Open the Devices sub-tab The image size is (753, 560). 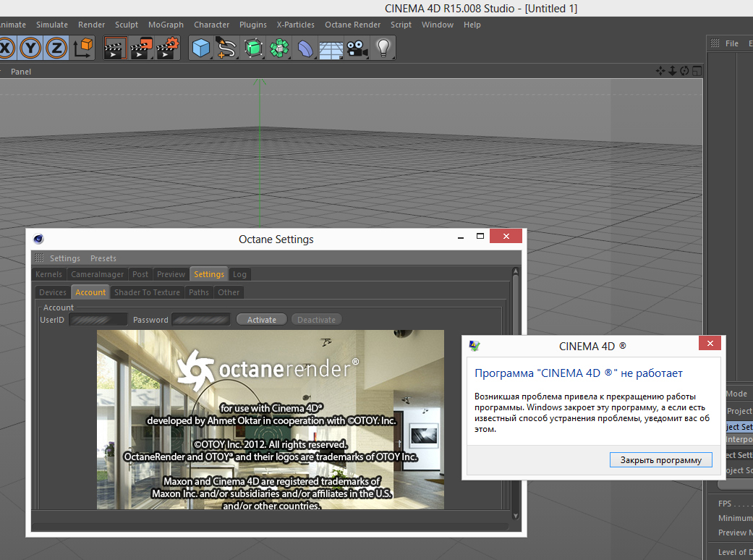point(53,292)
